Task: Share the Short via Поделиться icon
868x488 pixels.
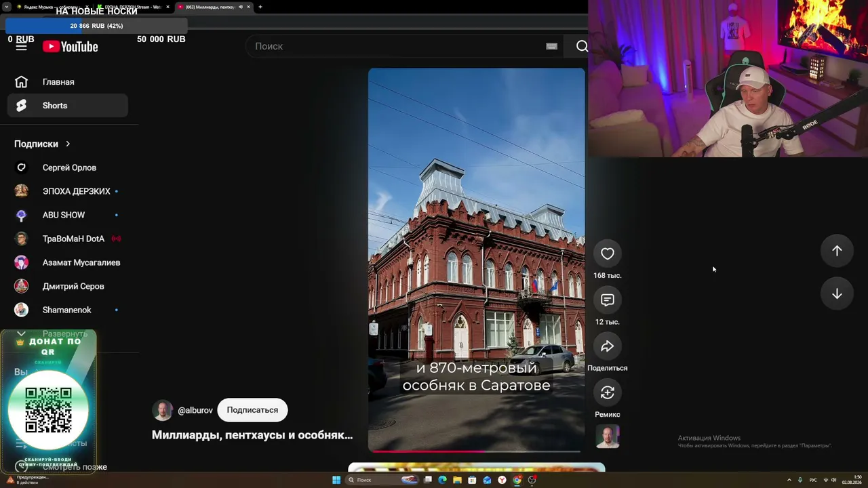Action: pos(608,346)
